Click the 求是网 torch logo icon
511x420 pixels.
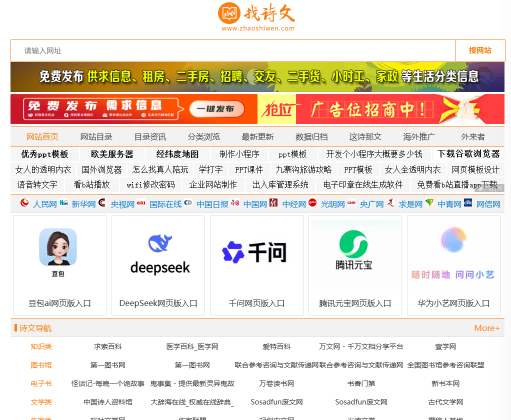[x=390, y=204]
